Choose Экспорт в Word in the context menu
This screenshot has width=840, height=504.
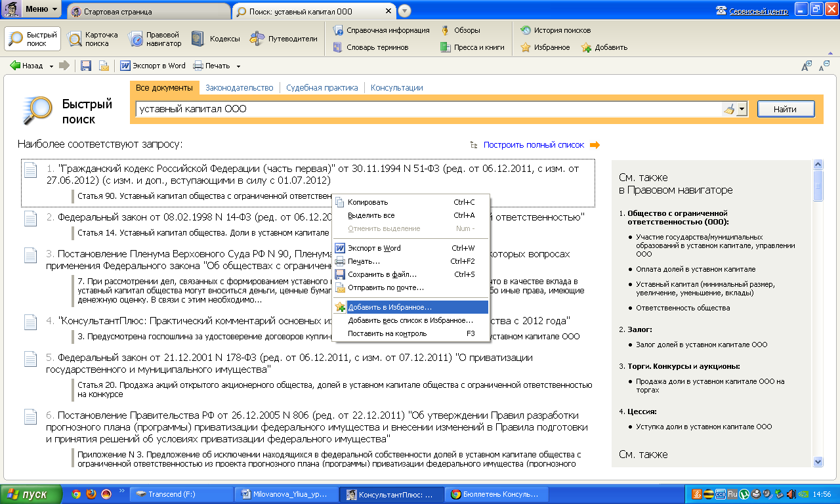411,248
